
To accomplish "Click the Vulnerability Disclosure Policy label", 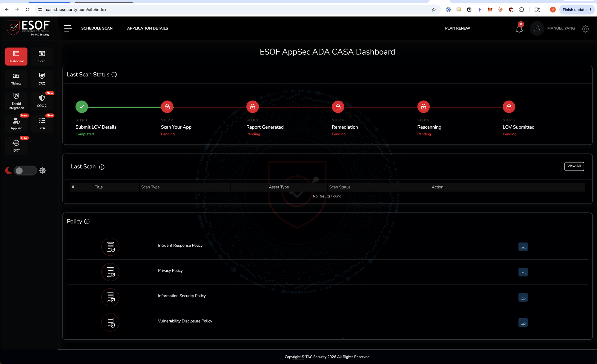I will click(x=185, y=321).
